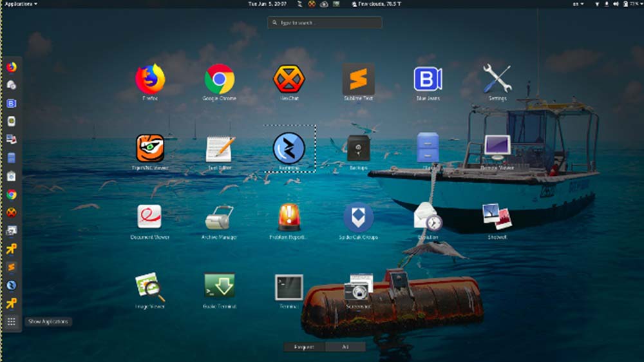Switch to the All apps tab
This screenshot has width=644, height=362.
345,347
